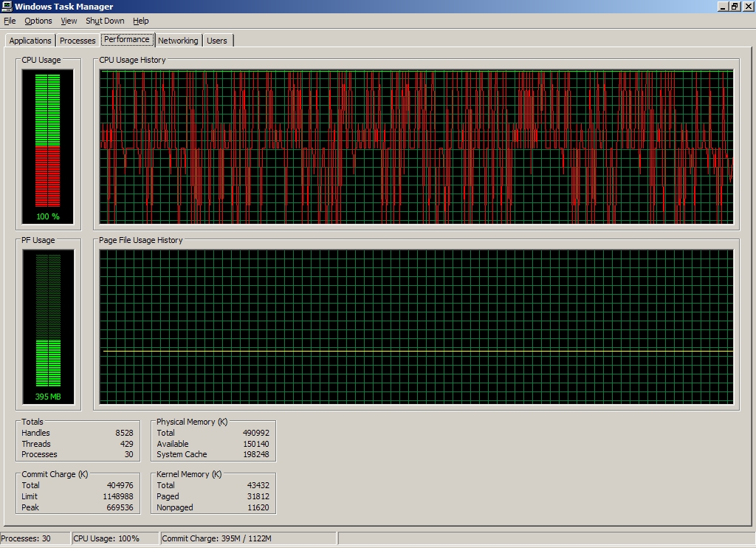Click the Commit Charge Peak value 669536
Image resolution: width=756 pixels, height=548 pixels.
(x=120, y=507)
